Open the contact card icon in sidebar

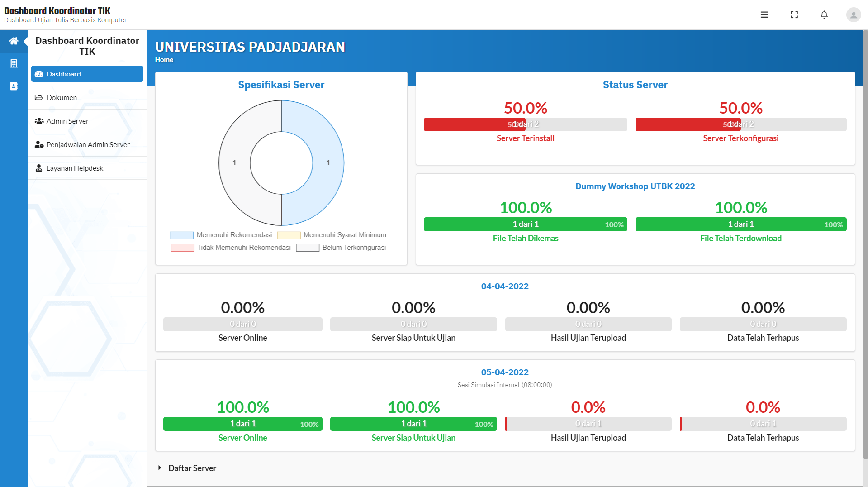(x=14, y=86)
